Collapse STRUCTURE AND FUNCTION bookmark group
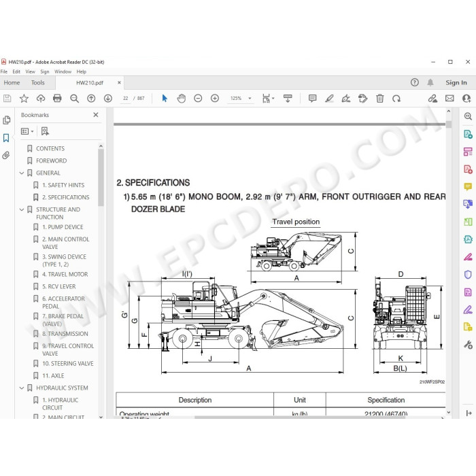 tap(22, 209)
